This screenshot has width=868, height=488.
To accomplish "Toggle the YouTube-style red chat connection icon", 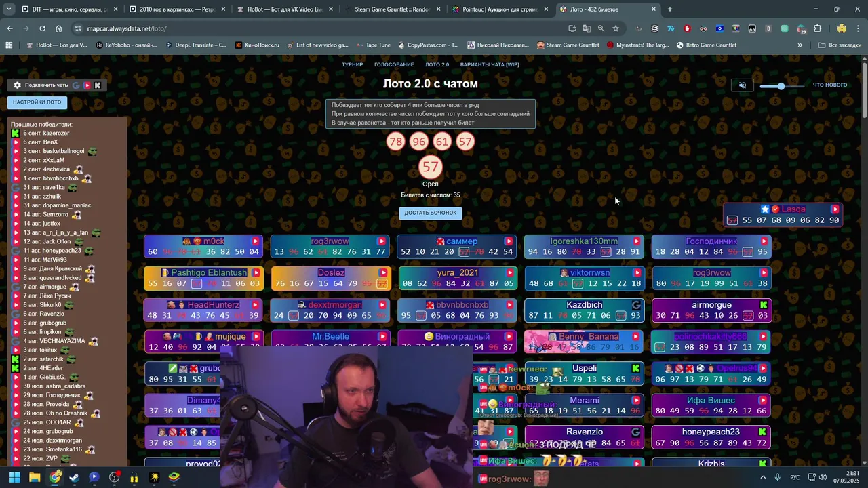I will tap(87, 85).
